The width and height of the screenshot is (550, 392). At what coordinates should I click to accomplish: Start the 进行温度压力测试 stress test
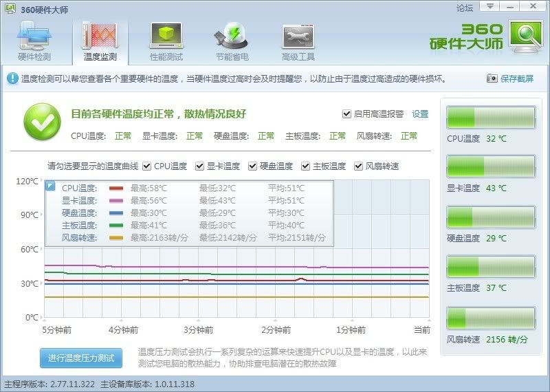pos(81,358)
